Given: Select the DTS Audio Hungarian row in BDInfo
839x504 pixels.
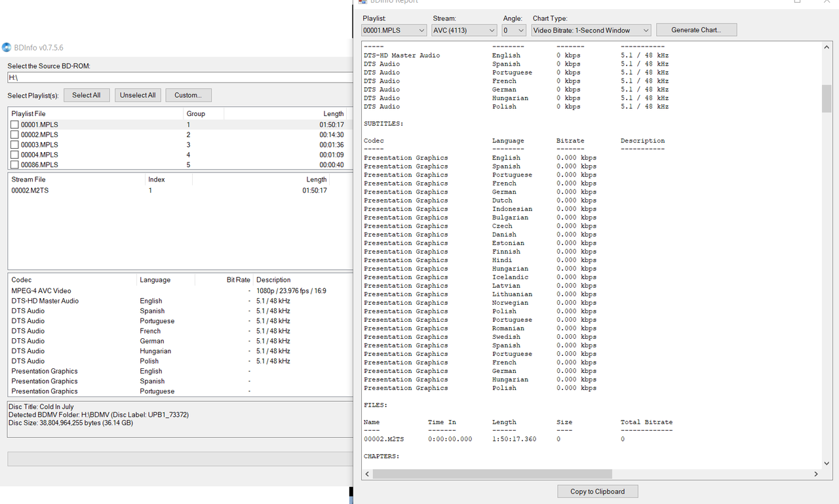Looking at the screenshot, I should 180,351.
